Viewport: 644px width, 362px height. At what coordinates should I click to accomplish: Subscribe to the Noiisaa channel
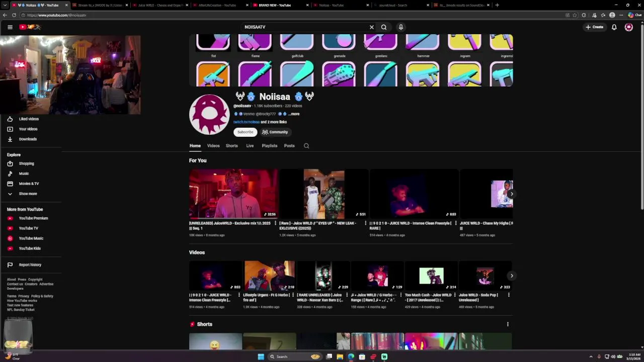pyautogui.click(x=245, y=132)
